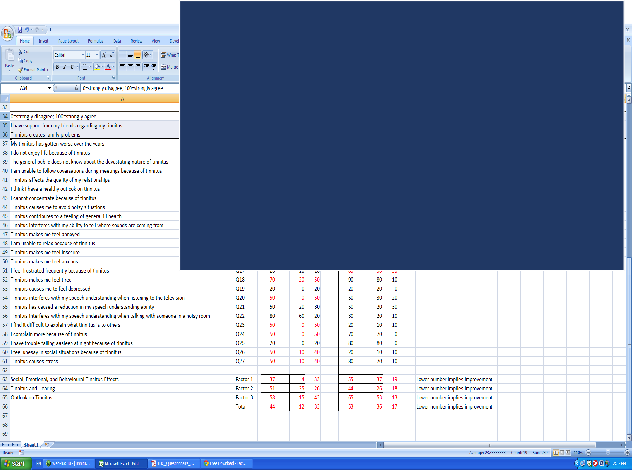Select the Sheet1 worksheet tab

(x=31, y=445)
